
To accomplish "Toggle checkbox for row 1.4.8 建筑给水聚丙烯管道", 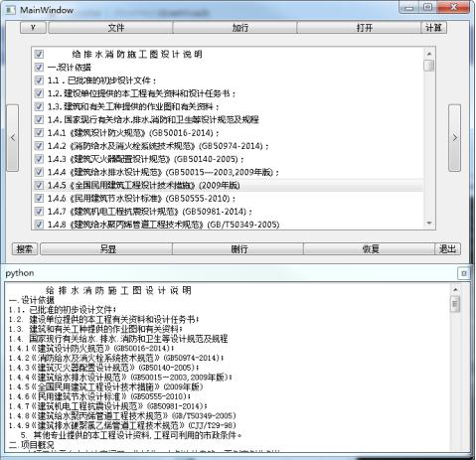I will (39, 225).
